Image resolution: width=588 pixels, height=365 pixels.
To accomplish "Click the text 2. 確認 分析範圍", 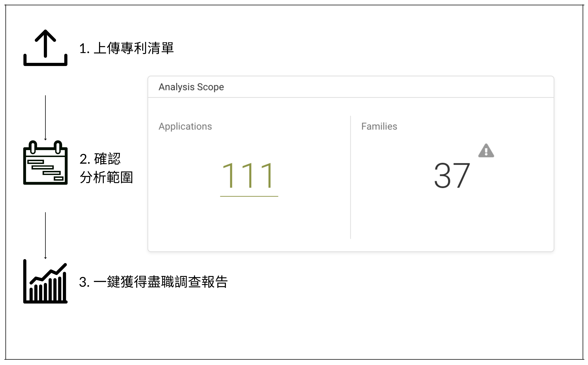I will [106, 168].
